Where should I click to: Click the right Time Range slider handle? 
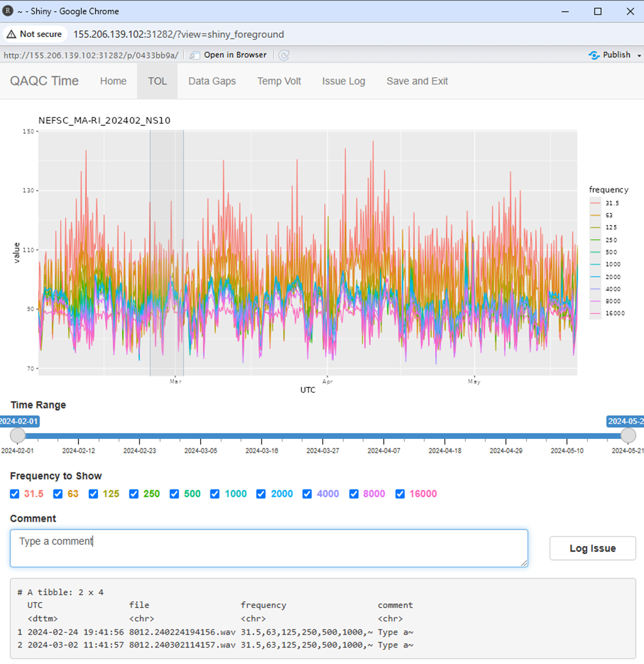[x=628, y=435]
